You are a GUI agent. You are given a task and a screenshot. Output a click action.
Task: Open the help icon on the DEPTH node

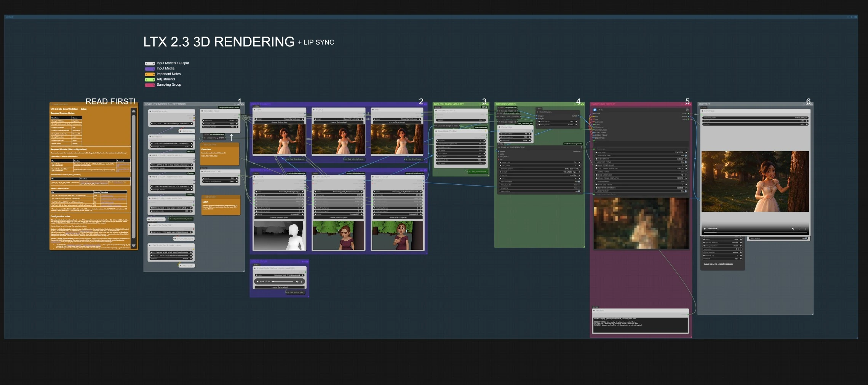pyautogui.click(x=305, y=177)
